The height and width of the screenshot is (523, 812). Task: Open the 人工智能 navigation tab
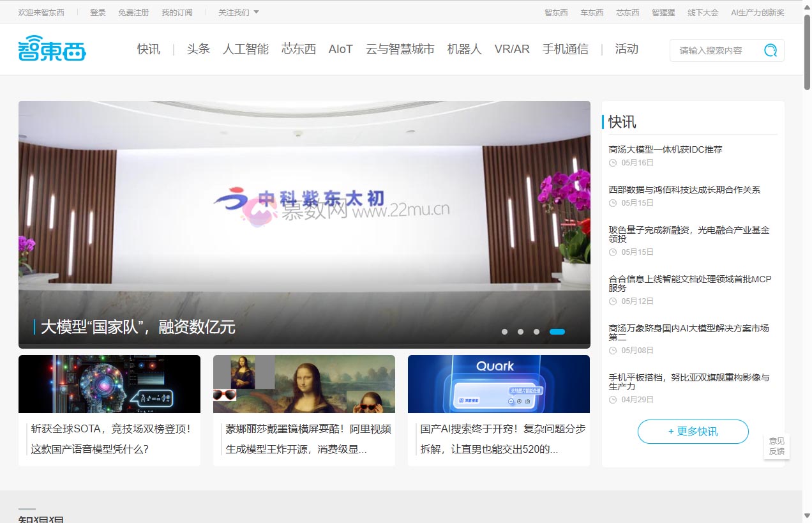point(246,49)
